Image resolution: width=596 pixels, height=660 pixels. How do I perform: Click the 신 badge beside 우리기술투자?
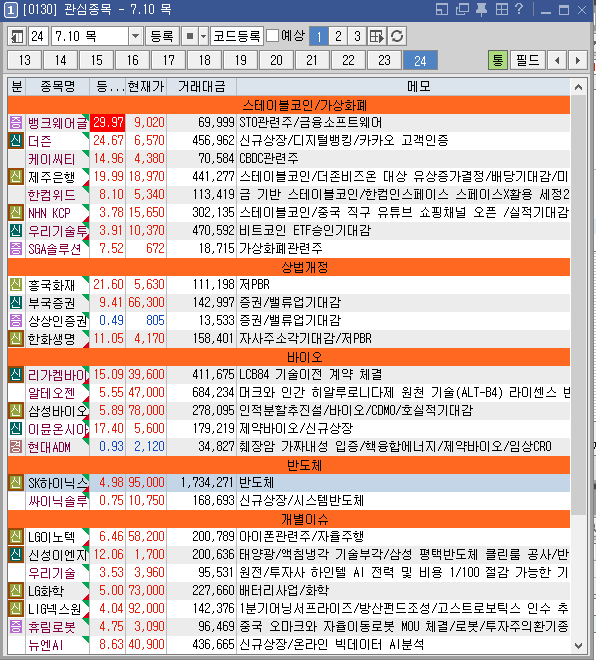point(16,231)
